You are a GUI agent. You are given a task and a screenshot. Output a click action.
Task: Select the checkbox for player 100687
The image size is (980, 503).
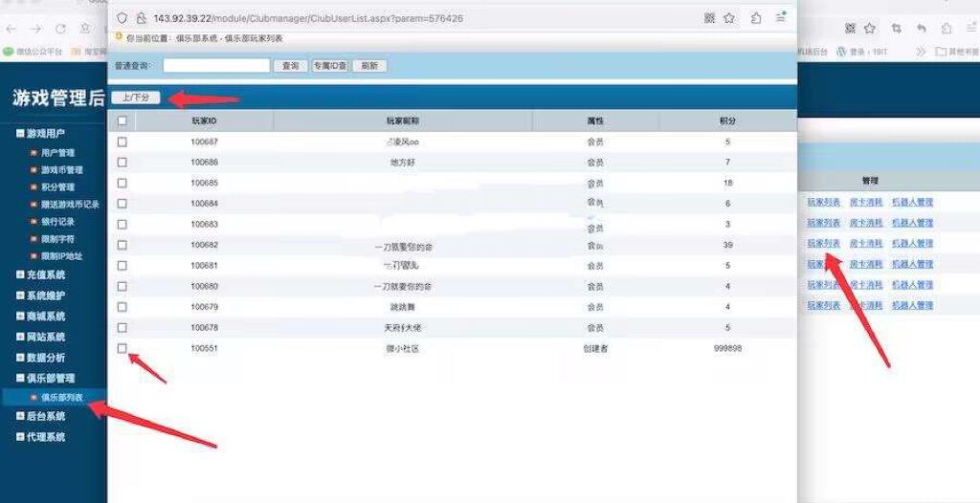122,142
